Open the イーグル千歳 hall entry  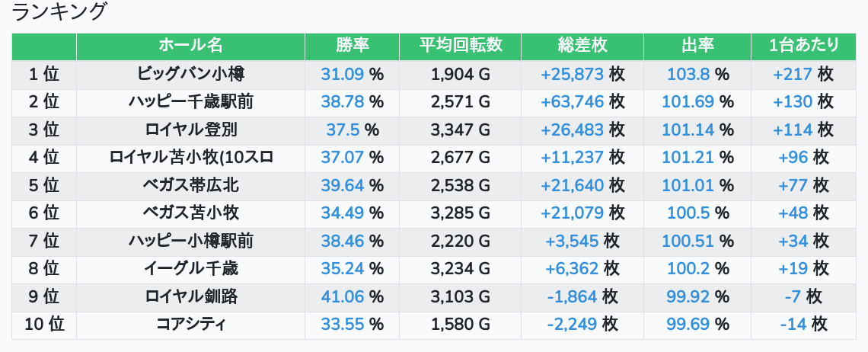tap(190, 269)
